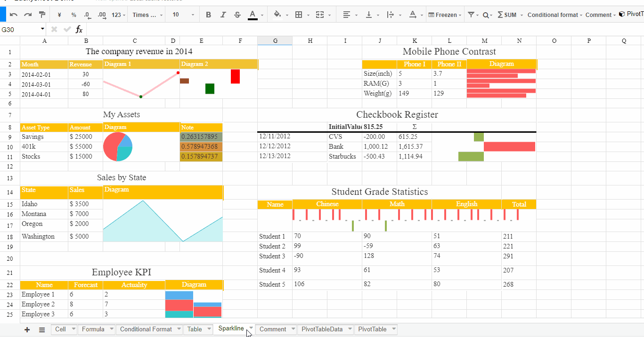Toggle italic formatting

pos(223,15)
